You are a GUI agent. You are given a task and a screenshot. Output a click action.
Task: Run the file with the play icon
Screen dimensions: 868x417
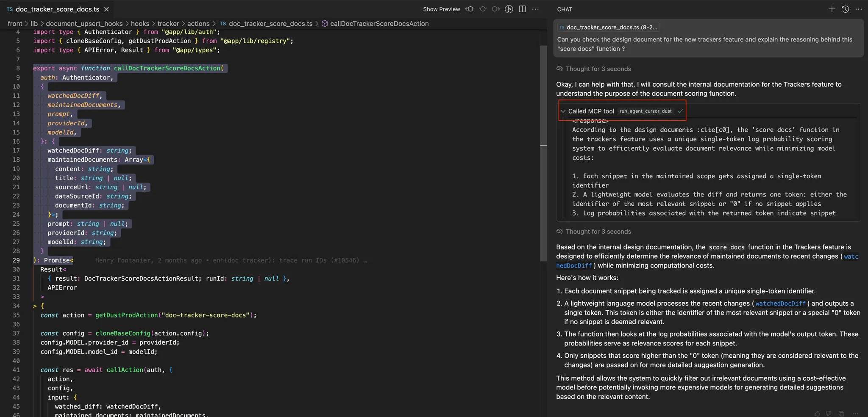point(509,9)
